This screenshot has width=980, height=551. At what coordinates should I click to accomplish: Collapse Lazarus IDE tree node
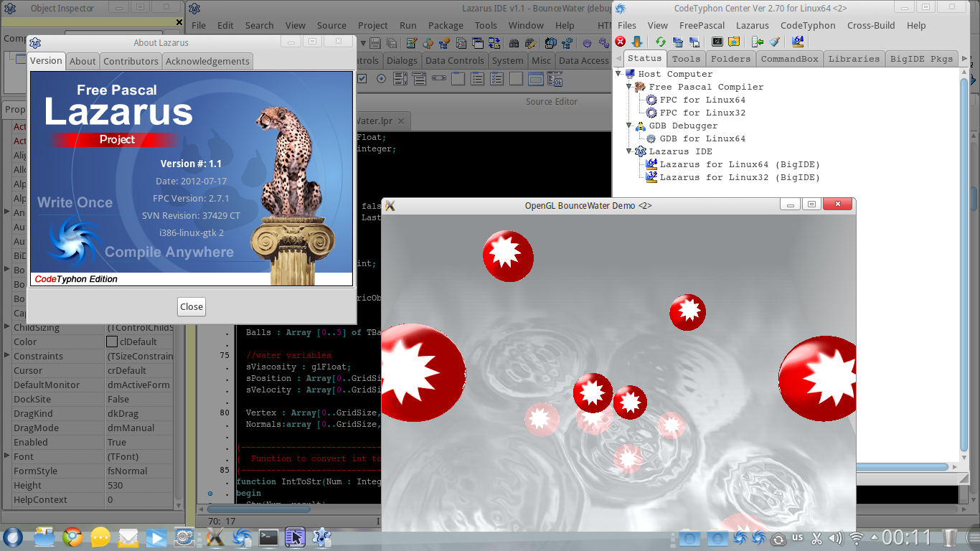click(629, 151)
